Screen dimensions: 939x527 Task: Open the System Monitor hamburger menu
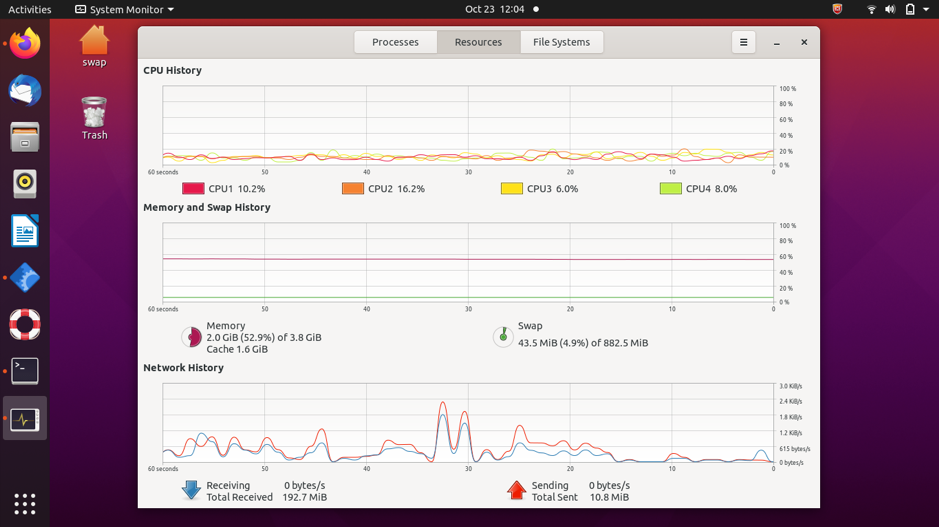743,42
